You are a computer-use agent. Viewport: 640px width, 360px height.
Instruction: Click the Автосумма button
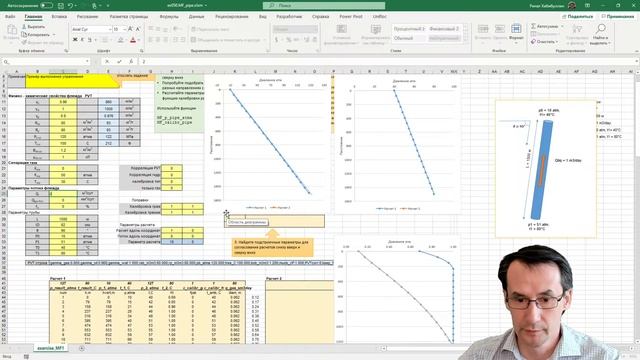544,26
